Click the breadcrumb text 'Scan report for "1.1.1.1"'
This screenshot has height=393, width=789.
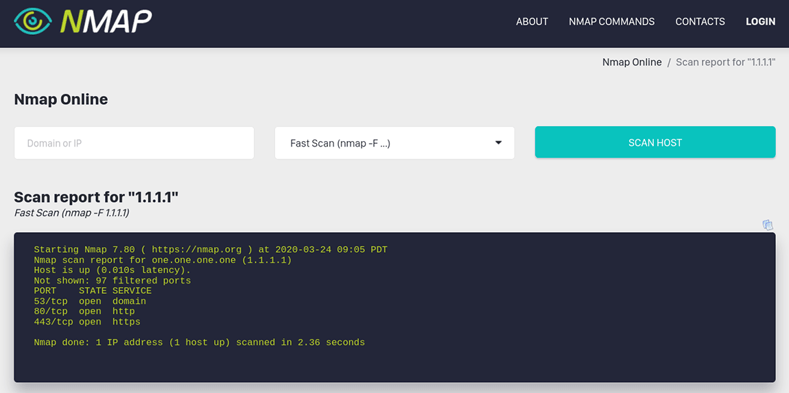[726, 62]
